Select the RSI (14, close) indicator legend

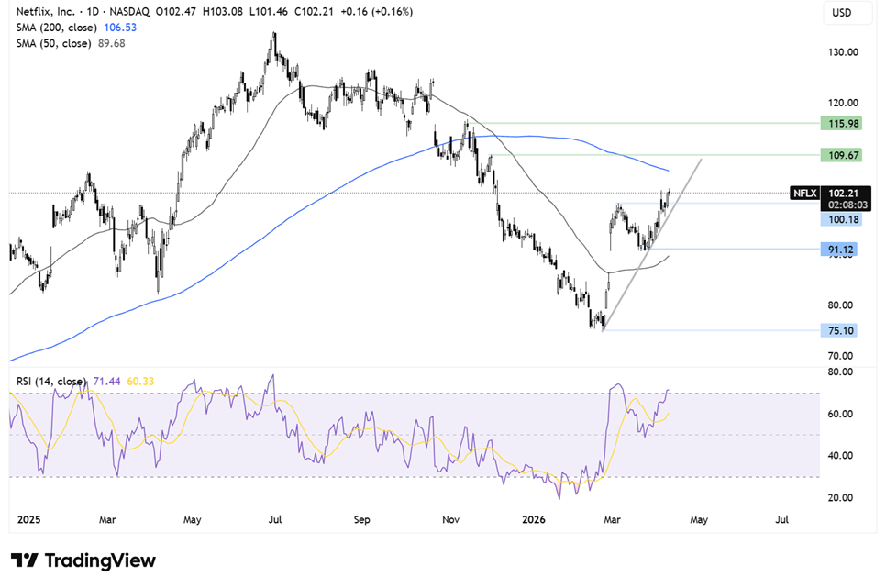click(48, 381)
